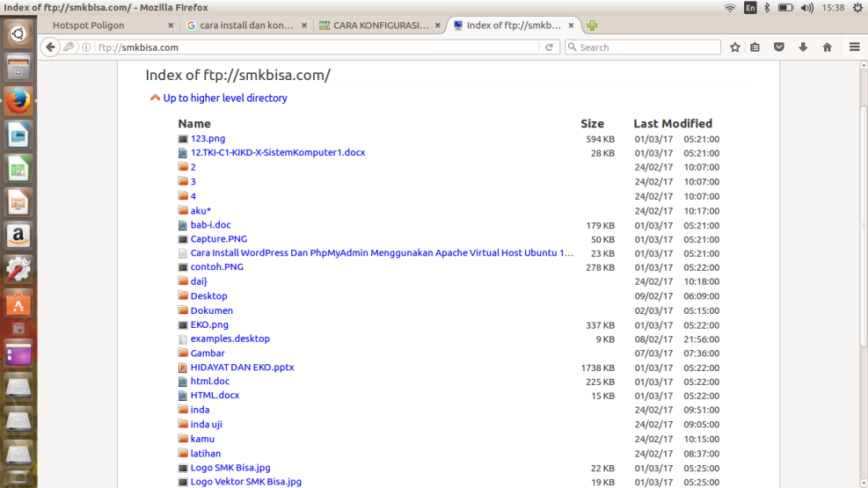Click the page vertical scrollbar

(x=864, y=226)
